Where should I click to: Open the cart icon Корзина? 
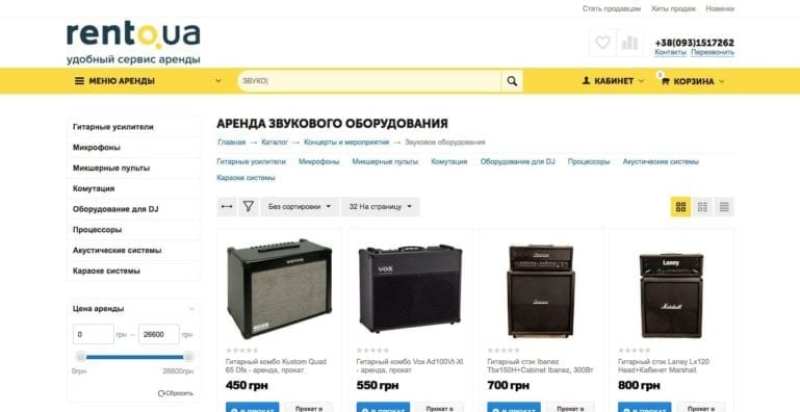692,81
